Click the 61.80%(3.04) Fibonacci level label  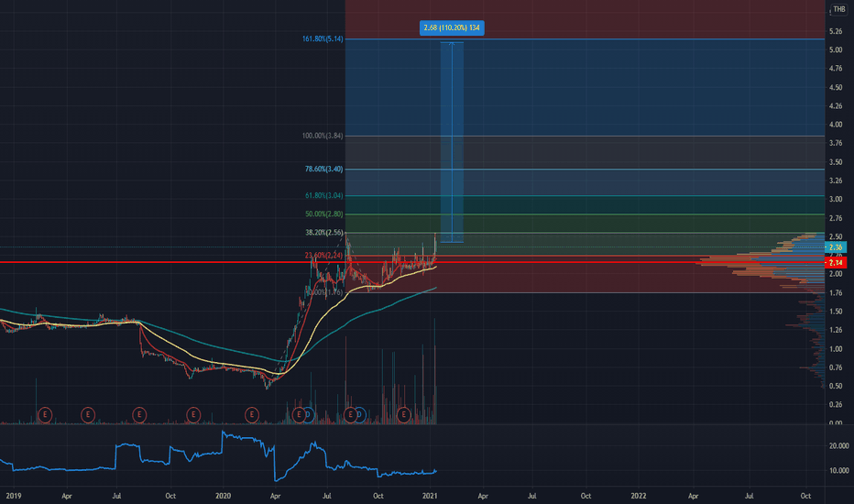pyautogui.click(x=323, y=195)
